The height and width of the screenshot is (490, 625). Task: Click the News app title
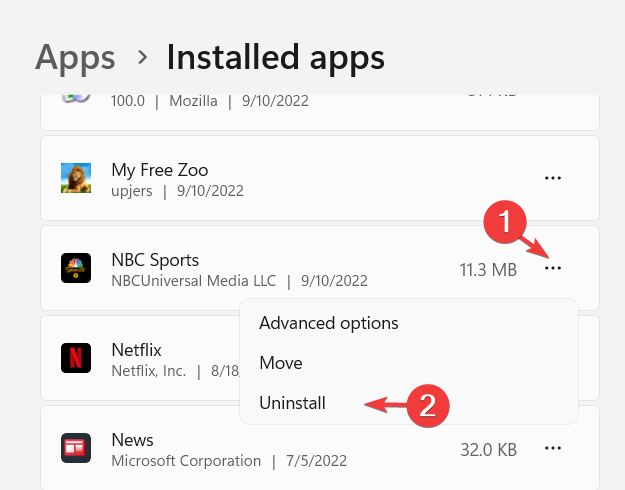[132, 440]
